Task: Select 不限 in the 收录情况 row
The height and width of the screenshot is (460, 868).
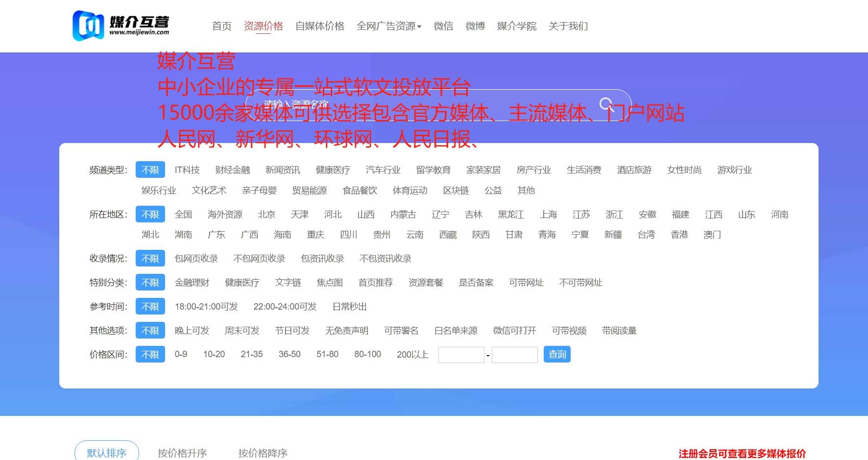Action: [x=150, y=259]
